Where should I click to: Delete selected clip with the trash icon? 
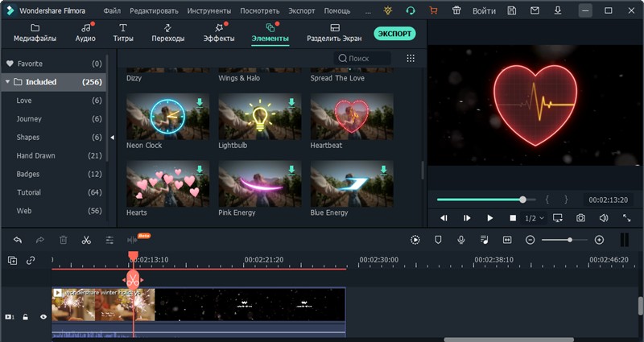(x=63, y=240)
